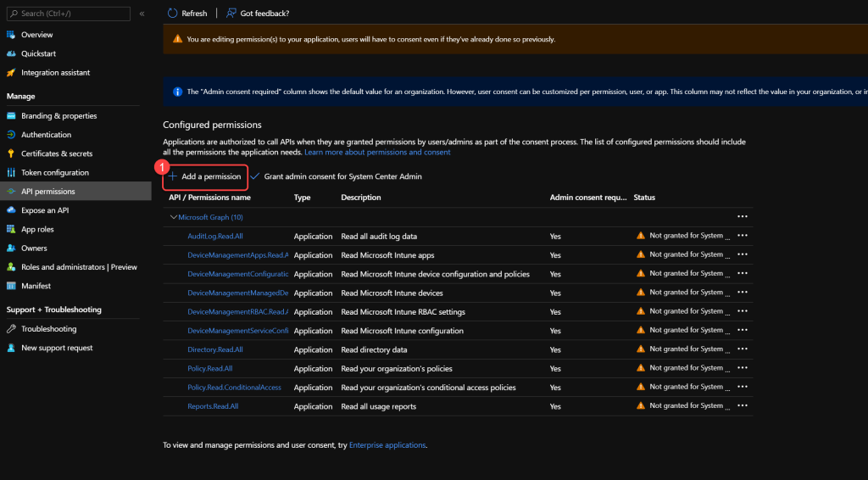868x480 pixels.
Task: Click the Refresh icon in the toolbar
Action: coord(173,14)
